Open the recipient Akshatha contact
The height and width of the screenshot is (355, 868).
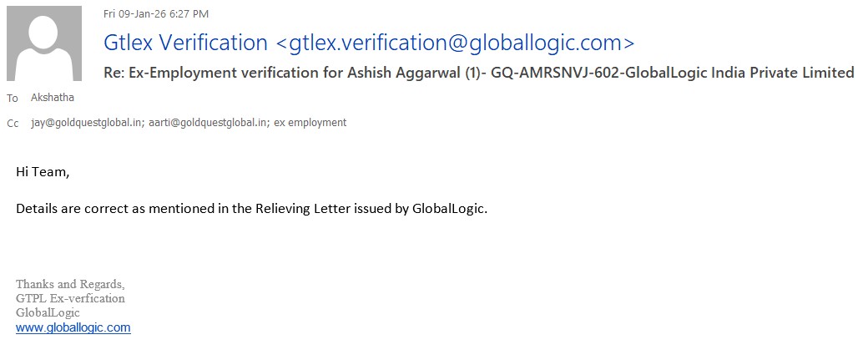[x=53, y=98]
